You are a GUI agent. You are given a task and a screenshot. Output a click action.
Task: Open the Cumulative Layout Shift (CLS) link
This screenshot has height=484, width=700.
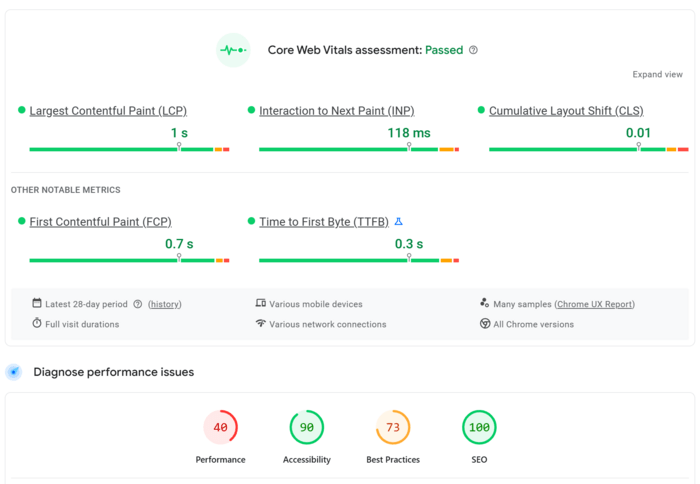click(566, 111)
